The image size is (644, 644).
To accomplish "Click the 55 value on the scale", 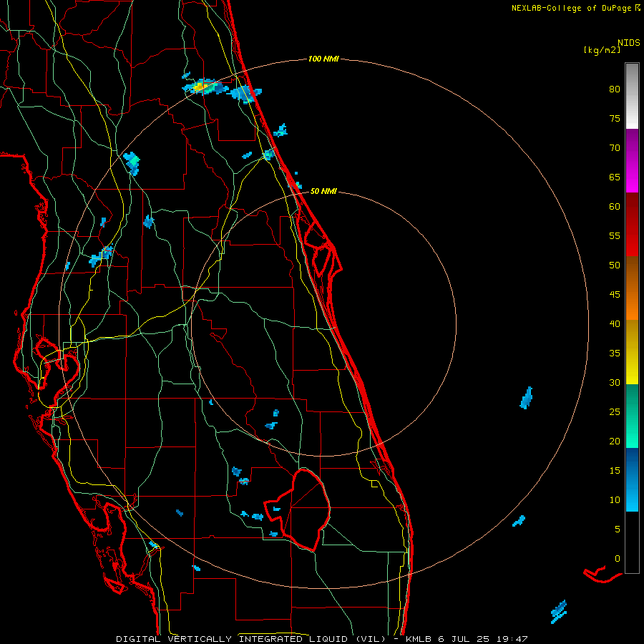I will click(x=615, y=235).
